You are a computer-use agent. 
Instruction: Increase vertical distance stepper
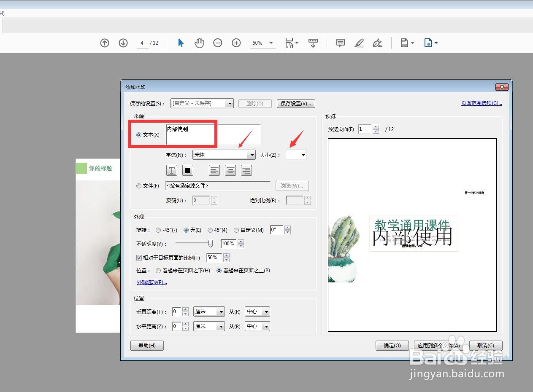pyautogui.click(x=185, y=309)
